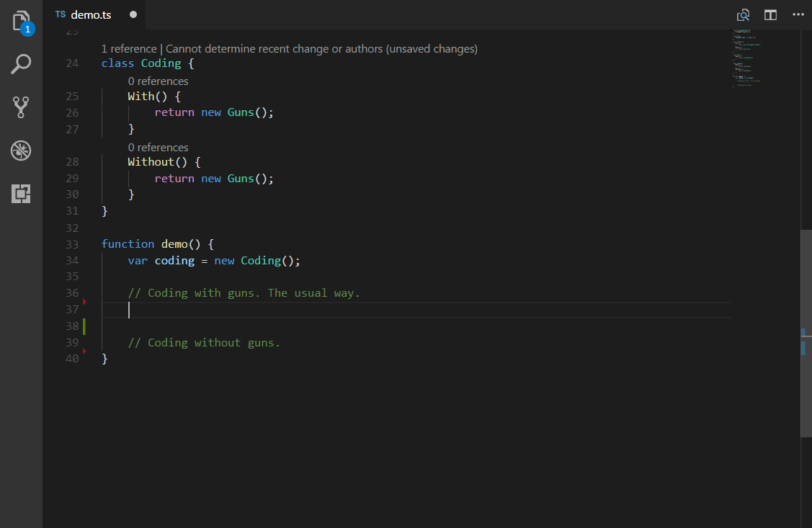Place cursor on the empty line 38
Image resolution: width=812 pixels, height=528 pixels.
pos(417,326)
